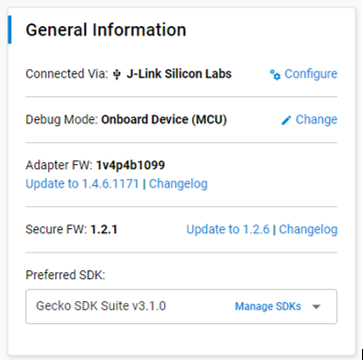
Task: Click the pencil icon beside Change
Action: (x=286, y=120)
